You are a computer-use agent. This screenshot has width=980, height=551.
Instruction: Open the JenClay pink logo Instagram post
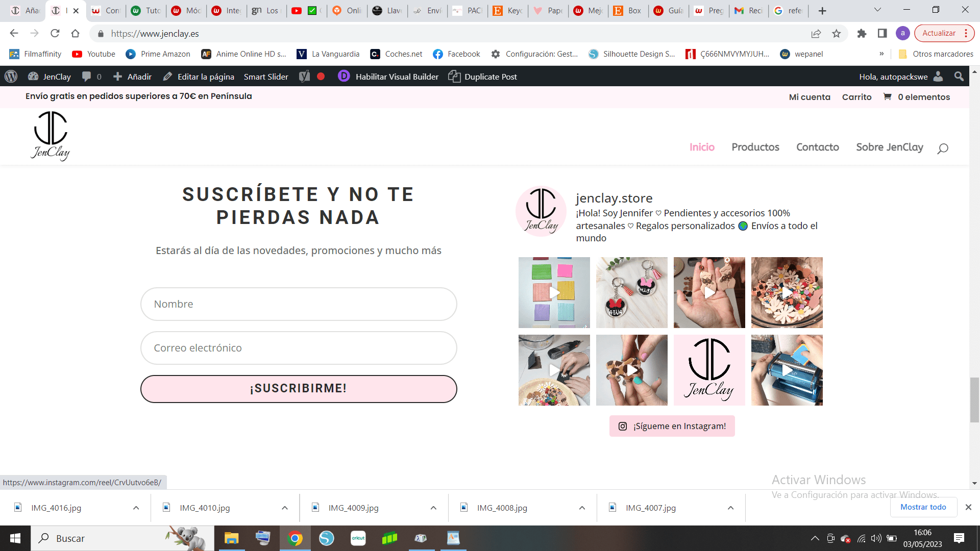pos(709,370)
